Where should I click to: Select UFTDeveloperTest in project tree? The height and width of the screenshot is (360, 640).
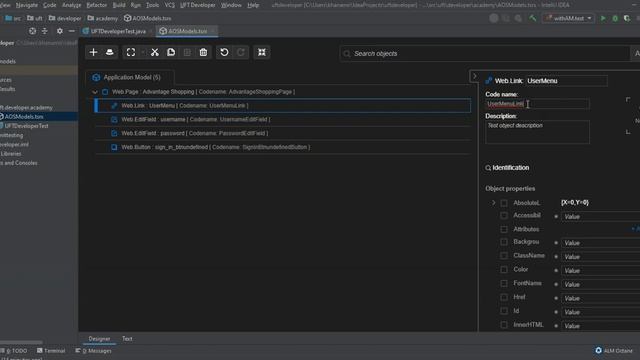(x=26, y=126)
